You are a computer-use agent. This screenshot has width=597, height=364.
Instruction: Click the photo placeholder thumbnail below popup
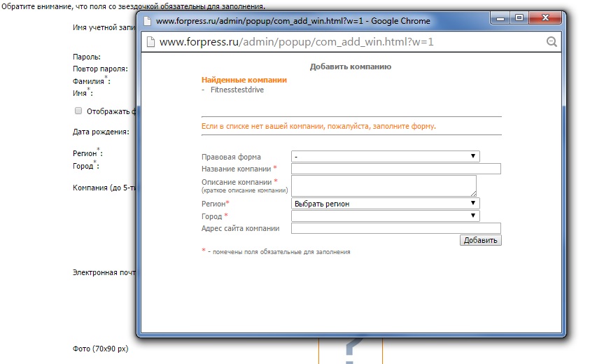[350, 351]
